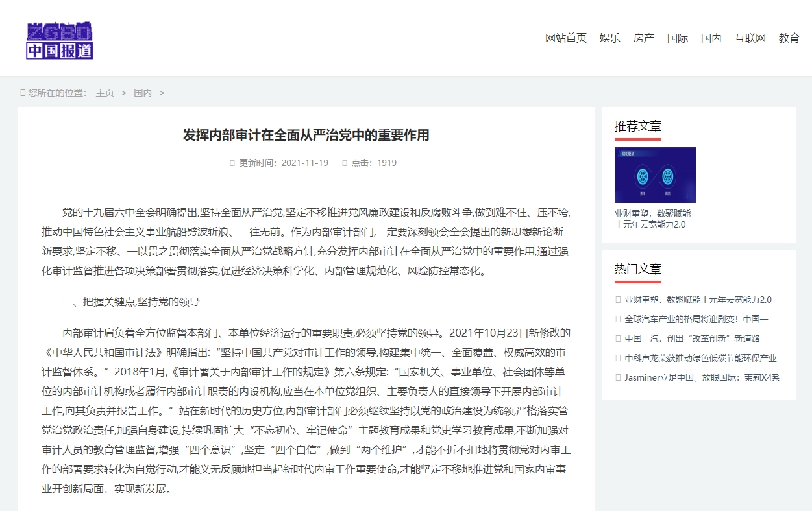812x511 pixels.
Task: Switch to the 国际 section
Action: click(677, 38)
